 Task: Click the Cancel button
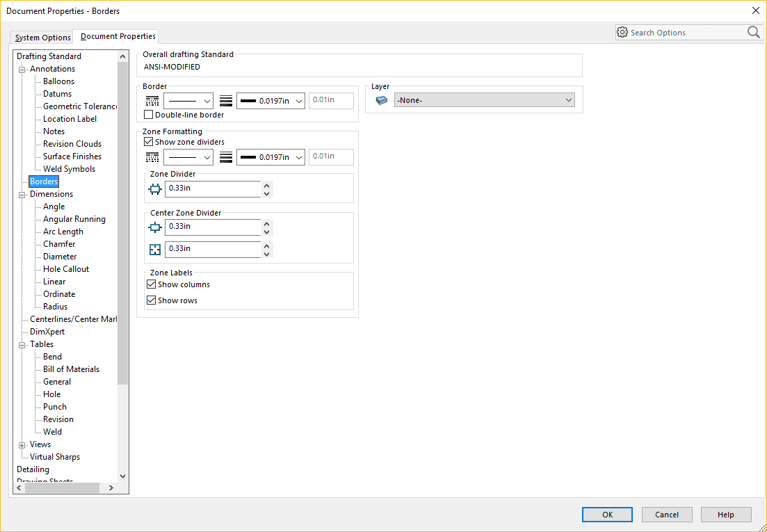click(x=666, y=515)
